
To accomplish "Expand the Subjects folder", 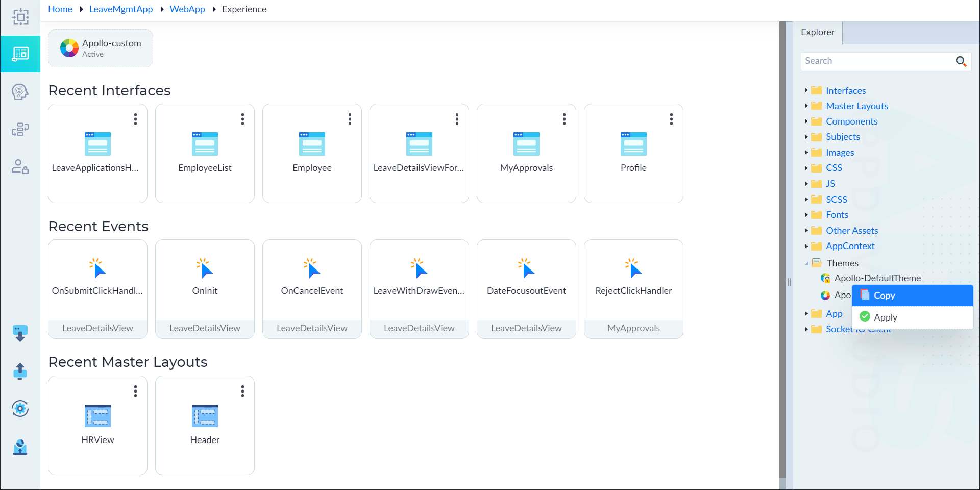I will [x=806, y=137].
